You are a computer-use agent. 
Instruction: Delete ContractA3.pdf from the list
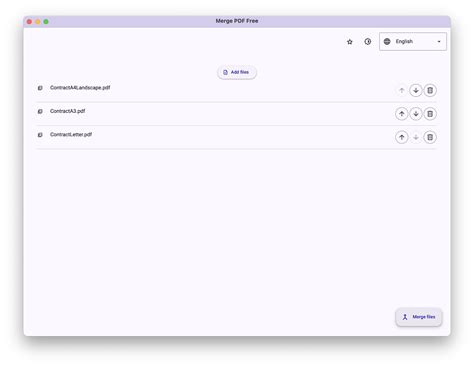tap(430, 114)
